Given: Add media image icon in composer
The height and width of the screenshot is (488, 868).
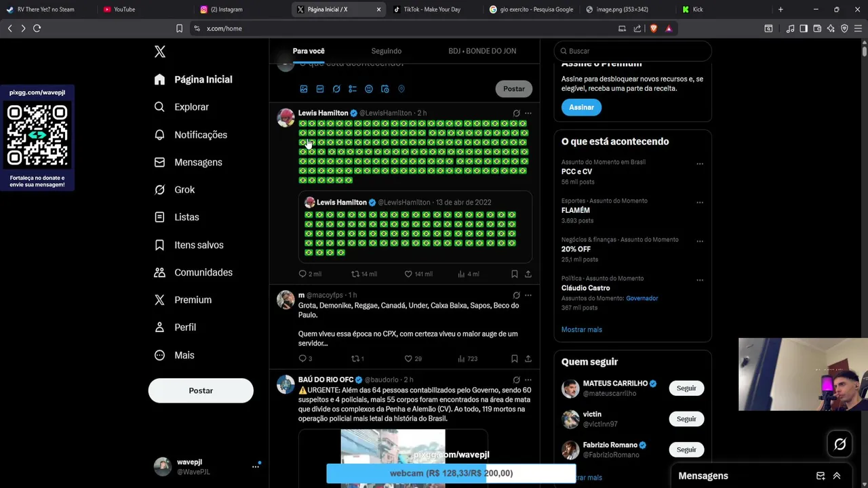Looking at the screenshot, I should (x=304, y=89).
